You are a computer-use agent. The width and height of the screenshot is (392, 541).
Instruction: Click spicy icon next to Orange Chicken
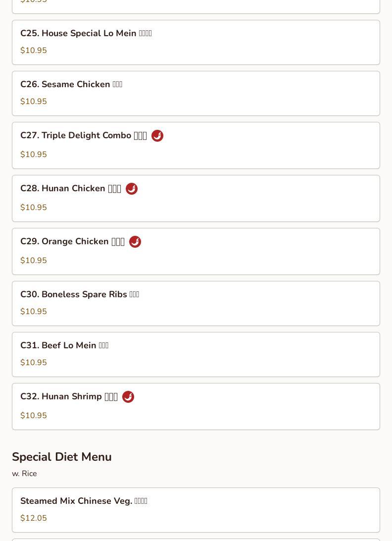tap(135, 242)
